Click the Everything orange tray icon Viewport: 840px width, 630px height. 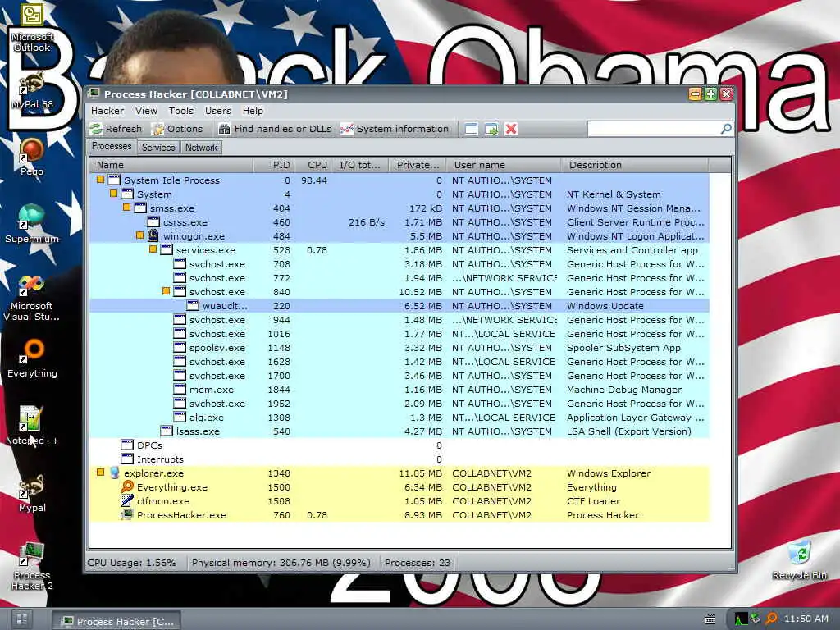771,619
